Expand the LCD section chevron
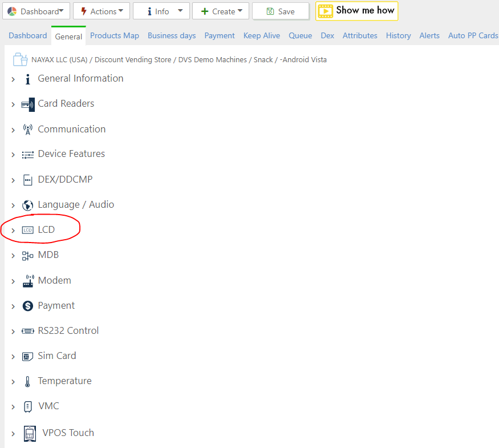 13,231
